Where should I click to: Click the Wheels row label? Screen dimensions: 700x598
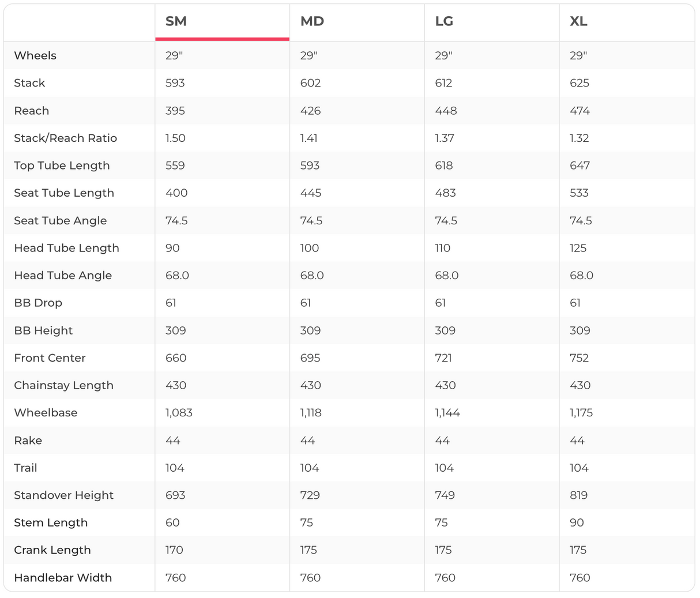(x=35, y=56)
